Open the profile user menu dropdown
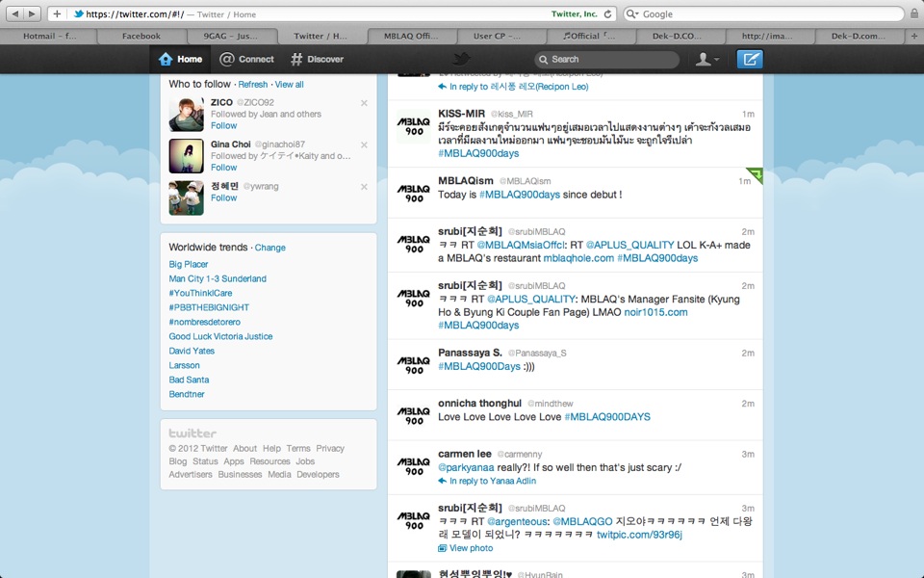This screenshot has width=924, height=578. [707, 59]
